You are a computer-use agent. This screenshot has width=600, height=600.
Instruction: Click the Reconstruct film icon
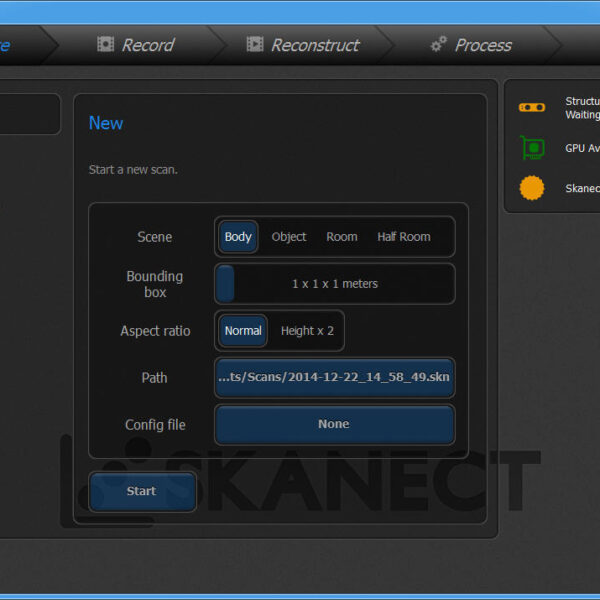[x=255, y=44]
